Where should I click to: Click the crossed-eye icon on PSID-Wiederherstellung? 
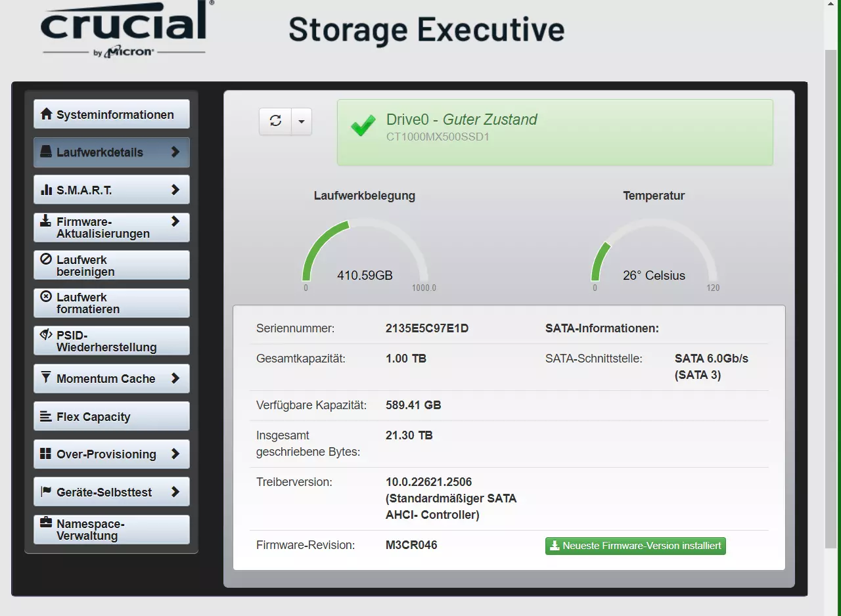click(46, 334)
